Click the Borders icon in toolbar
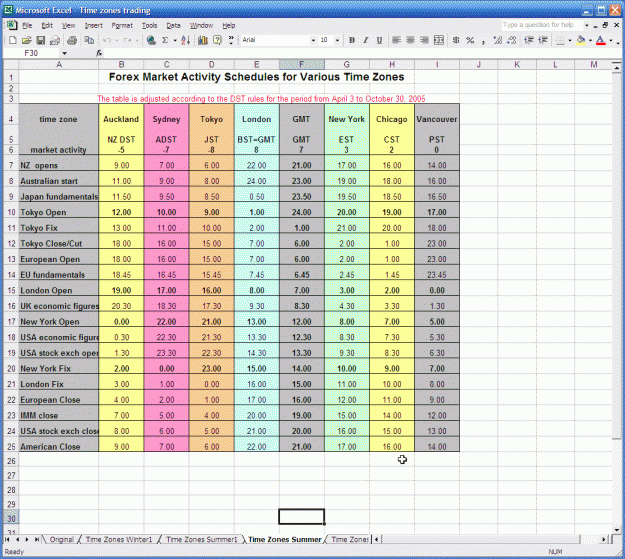The width and height of the screenshot is (625, 559). 560,40
